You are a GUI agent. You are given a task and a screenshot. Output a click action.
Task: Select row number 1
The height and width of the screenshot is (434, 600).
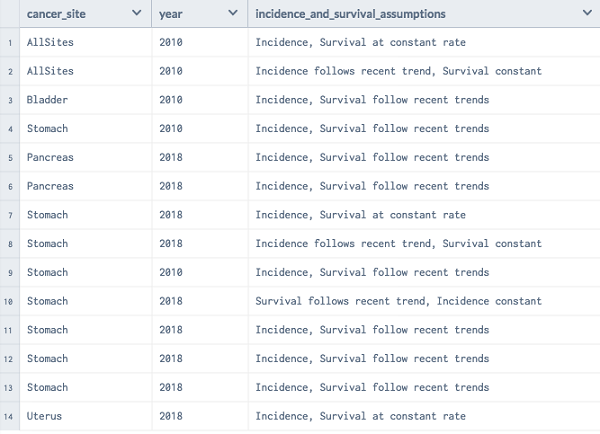tap(9, 43)
